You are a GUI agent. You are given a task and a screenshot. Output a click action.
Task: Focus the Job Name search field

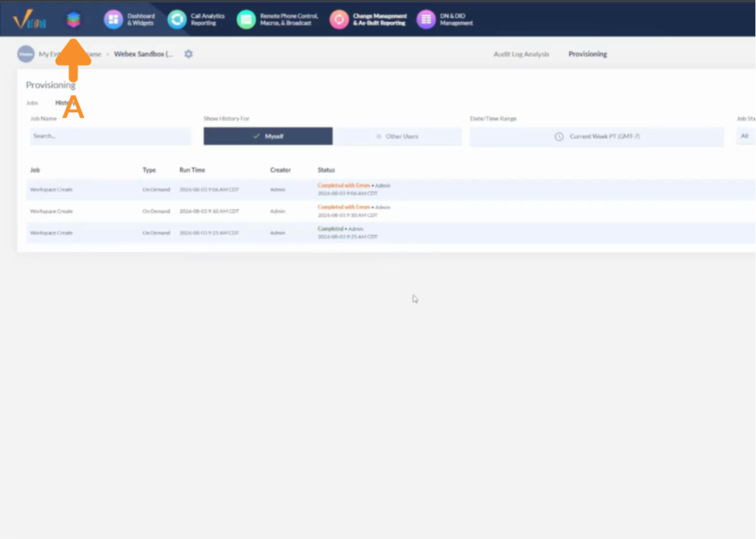(111, 136)
